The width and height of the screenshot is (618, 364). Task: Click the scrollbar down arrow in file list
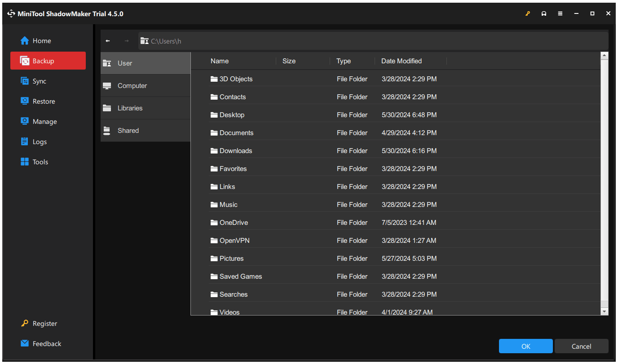point(605,311)
